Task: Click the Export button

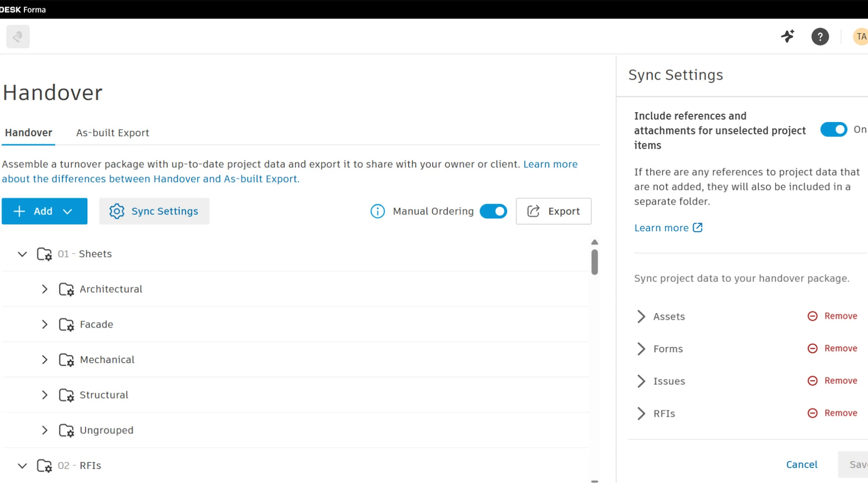Action: click(553, 211)
